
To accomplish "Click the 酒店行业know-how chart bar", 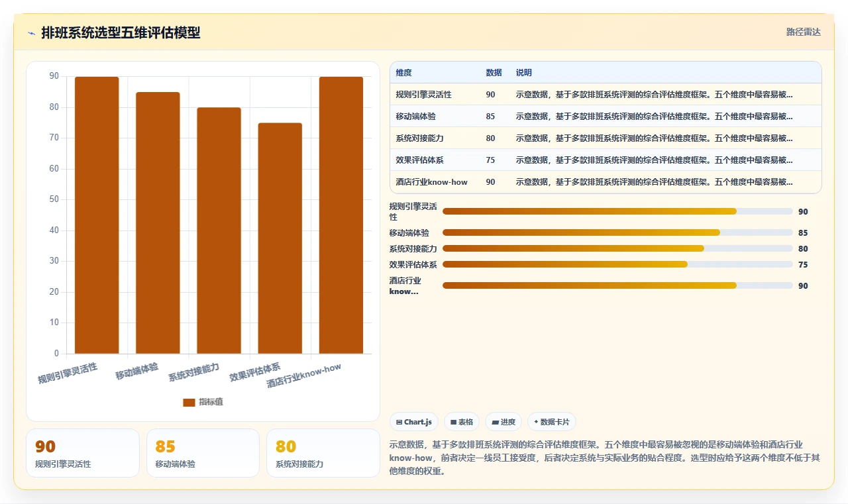I will 341,215.
